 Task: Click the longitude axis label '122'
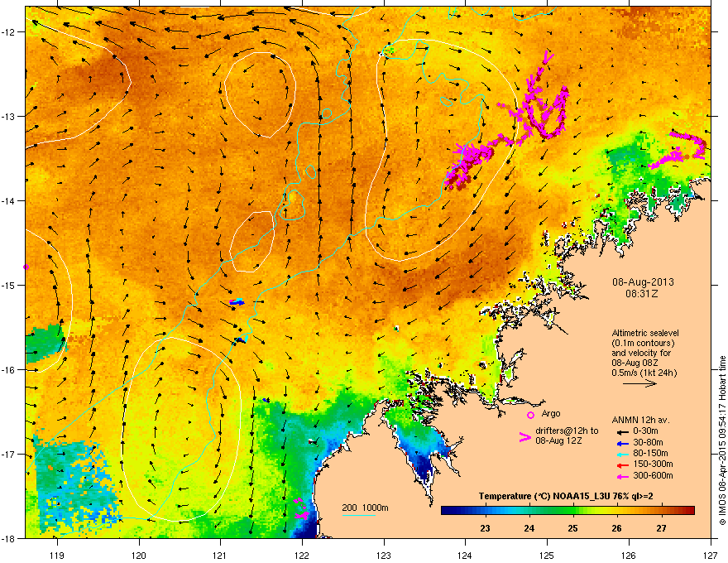[x=302, y=555]
